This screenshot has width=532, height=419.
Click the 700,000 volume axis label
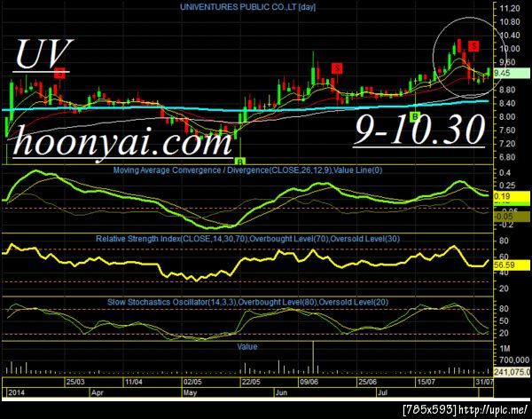pos(514,360)
